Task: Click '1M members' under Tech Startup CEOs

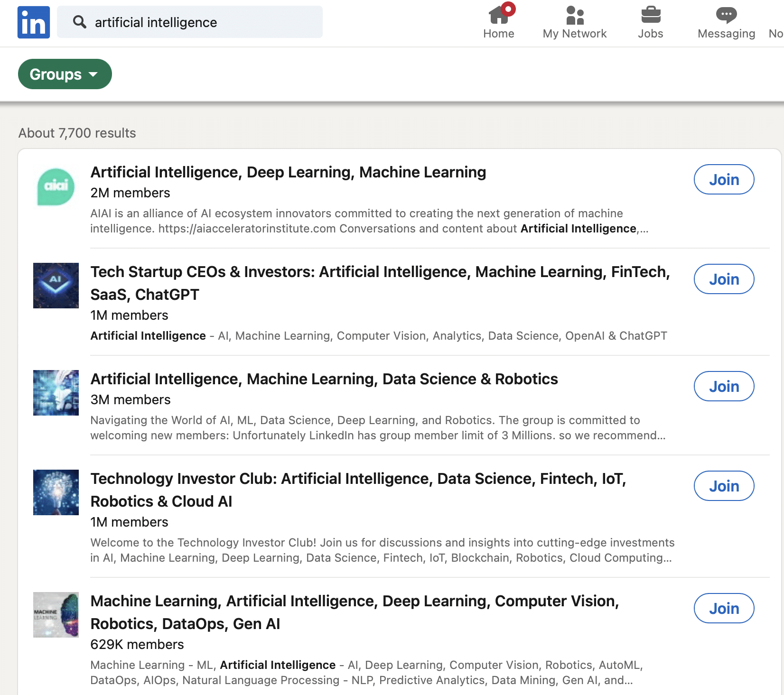Action: [129, 315]
